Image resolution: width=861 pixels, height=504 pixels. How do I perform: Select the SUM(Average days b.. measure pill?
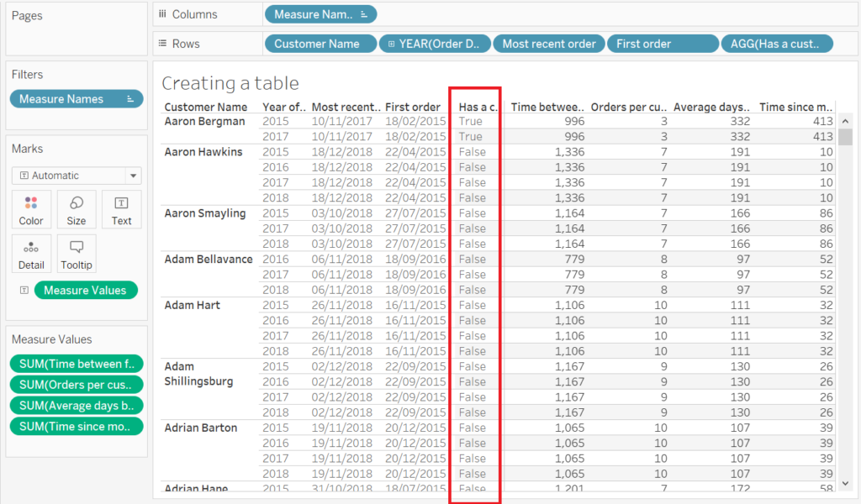(x=77, y=406)
